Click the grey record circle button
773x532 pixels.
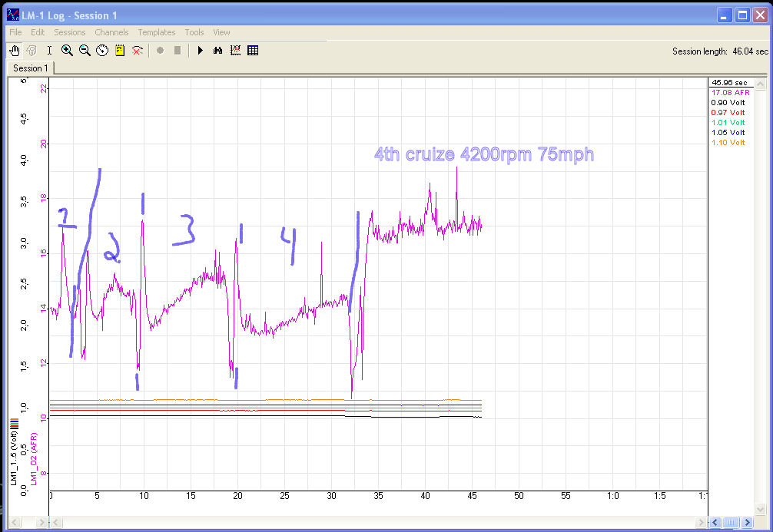tap(160, 50)
